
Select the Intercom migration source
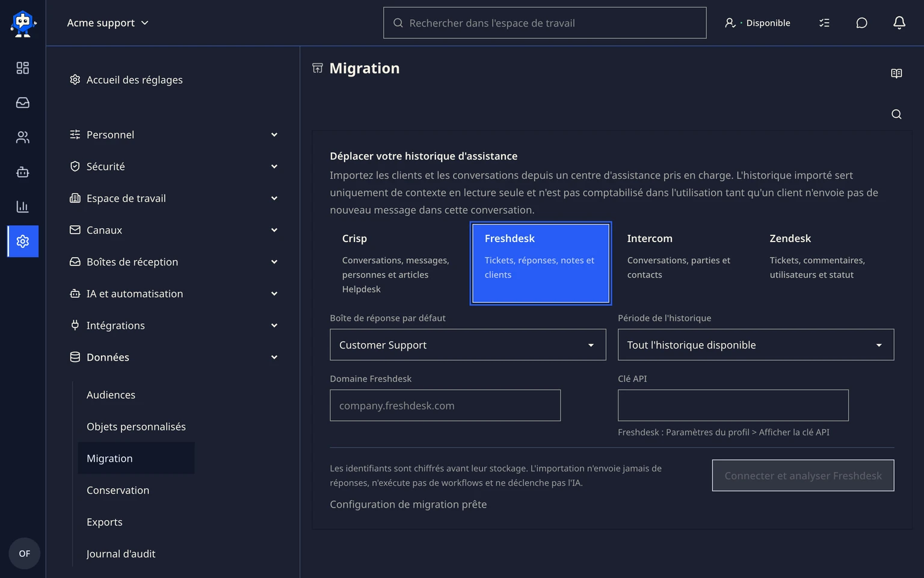(x=683, y=264)
